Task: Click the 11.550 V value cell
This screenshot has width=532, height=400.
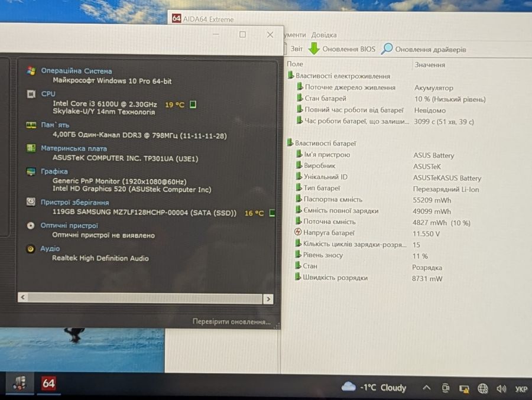Action: [426, 233]
